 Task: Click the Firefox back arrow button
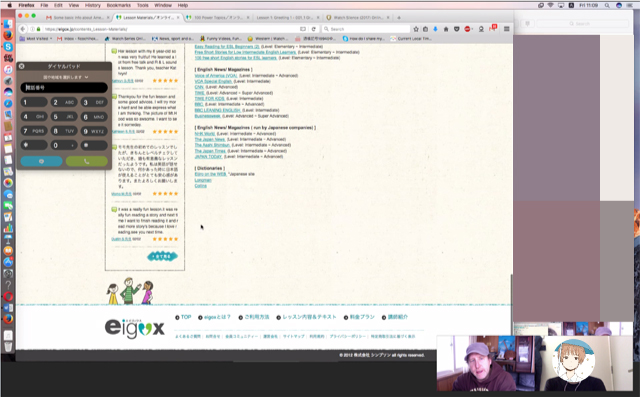(x=23, y=29)
